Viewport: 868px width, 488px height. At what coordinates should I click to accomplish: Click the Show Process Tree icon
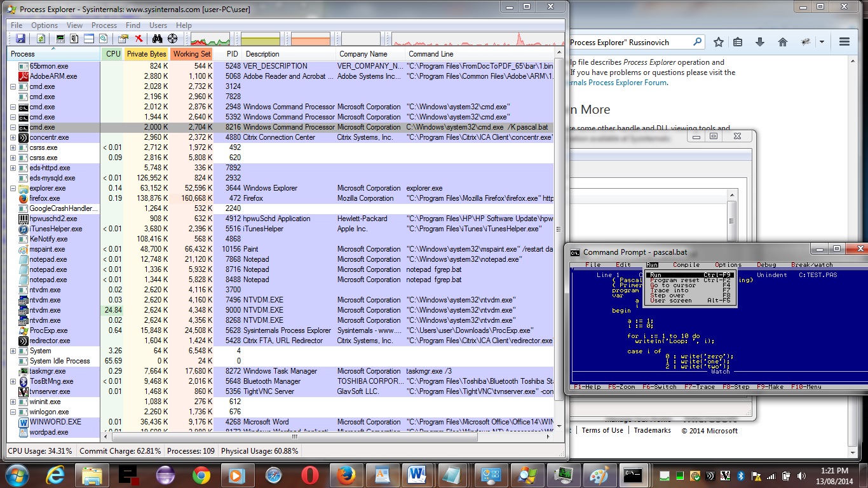pos(74,39)
